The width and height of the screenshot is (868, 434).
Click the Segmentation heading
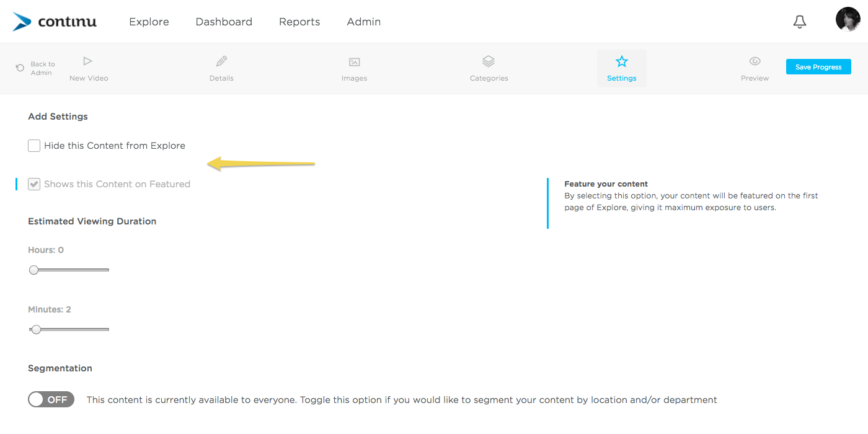(60, 368)
